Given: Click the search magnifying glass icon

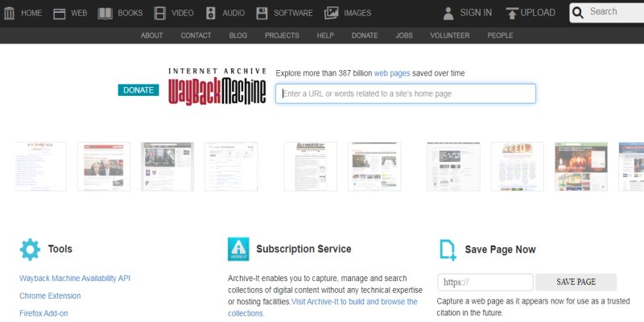Looking at the screenshot, I should 578,13.
